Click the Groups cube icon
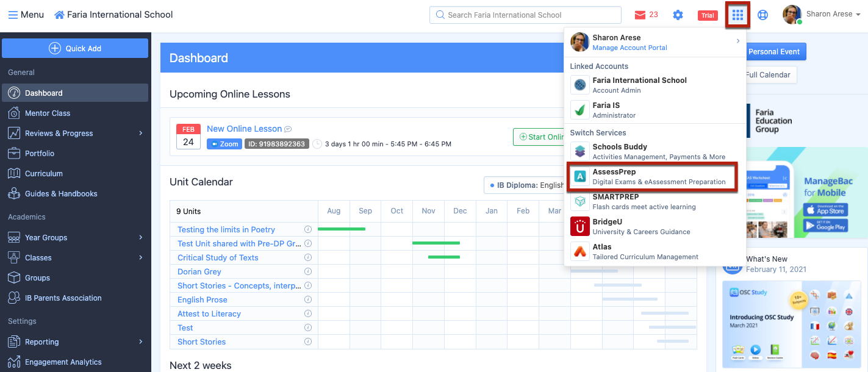This screenshot has height=372, width=868. tap(14, 277)
